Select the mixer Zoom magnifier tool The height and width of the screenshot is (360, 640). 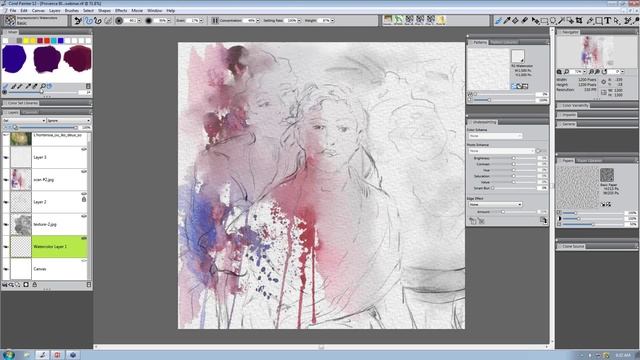[43, 86]
